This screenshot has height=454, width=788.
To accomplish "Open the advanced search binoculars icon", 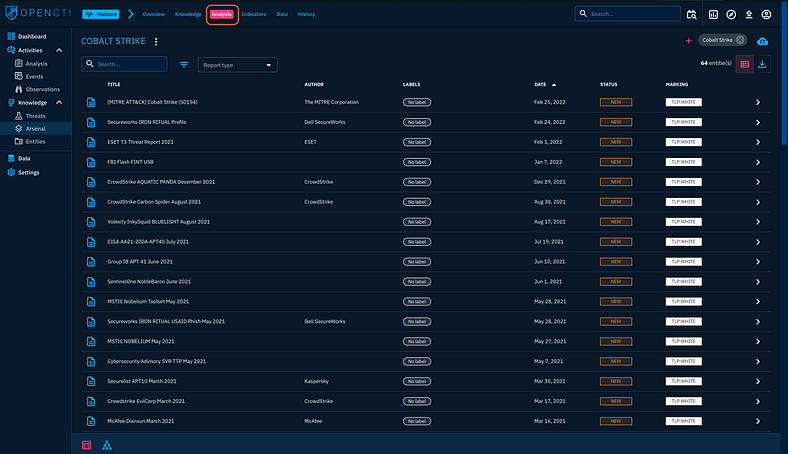I will coord(692,15).
